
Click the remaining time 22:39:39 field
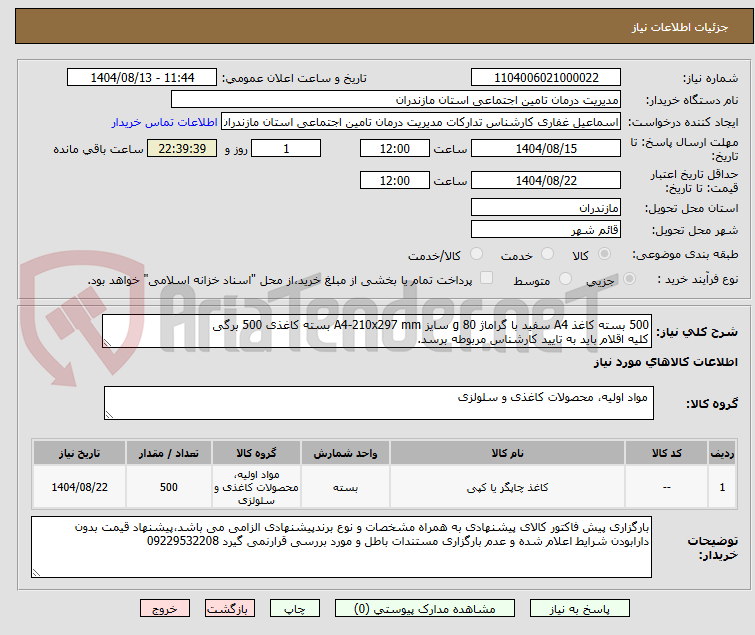[182, 148]
